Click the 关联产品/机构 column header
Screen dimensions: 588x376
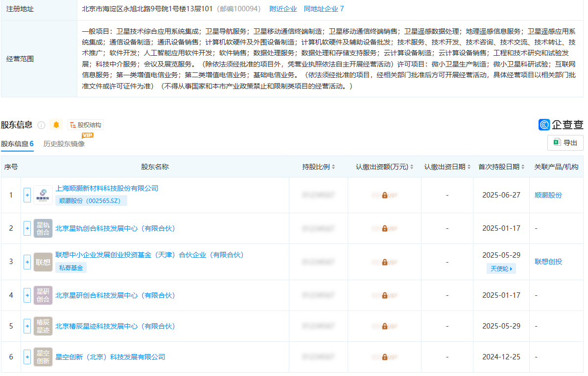(x=556, y=167)
